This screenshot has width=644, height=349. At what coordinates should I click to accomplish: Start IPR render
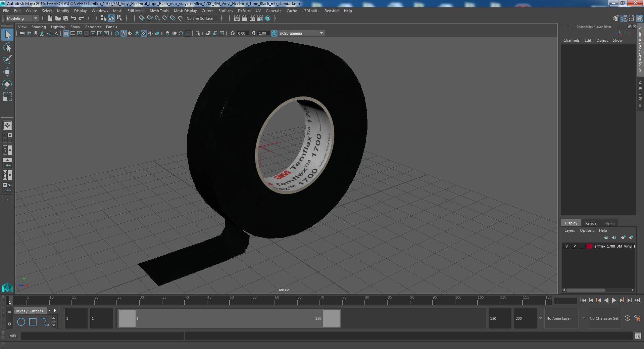(252, 18)
